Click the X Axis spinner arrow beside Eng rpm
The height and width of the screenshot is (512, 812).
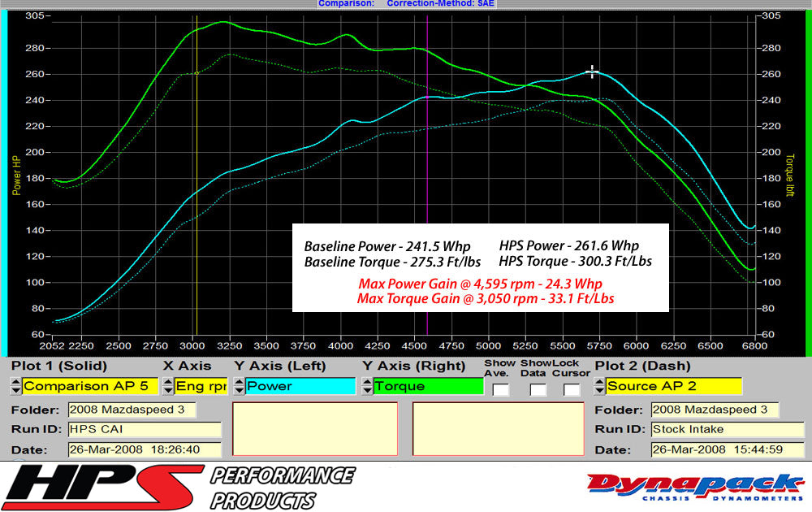(x=166, y=386)
